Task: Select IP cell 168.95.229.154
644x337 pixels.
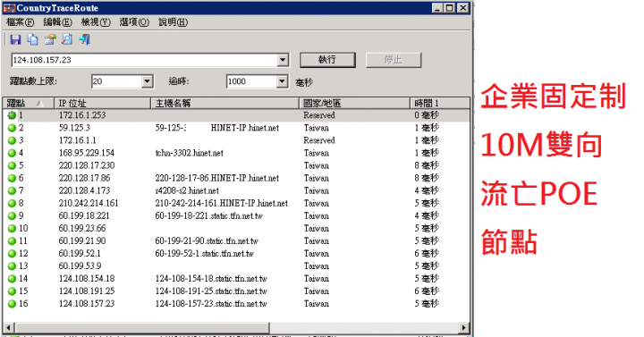Action: [87, 153]
